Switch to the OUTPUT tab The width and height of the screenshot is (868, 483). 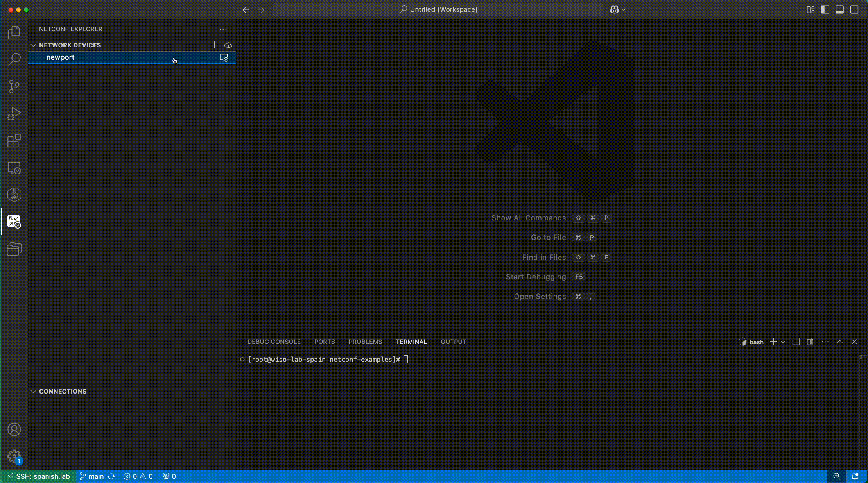pos(453,342)
